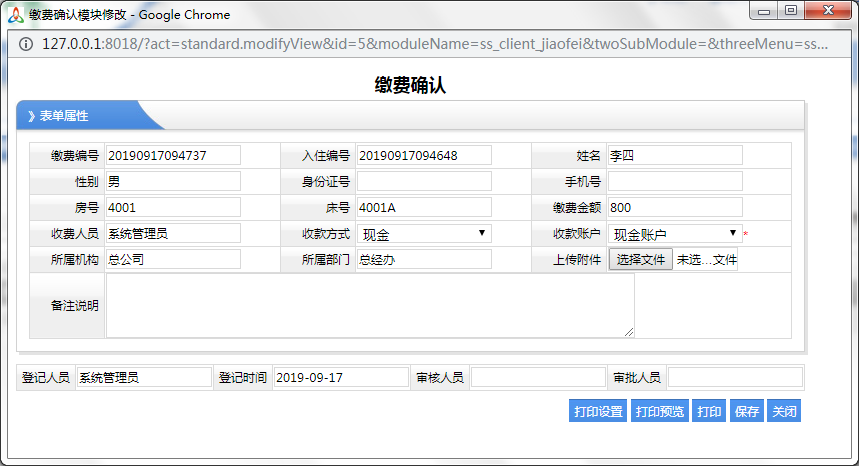Click the 打印 button
Screen dimensions: 859x466
pyautogui.click(x=709, y=412)
